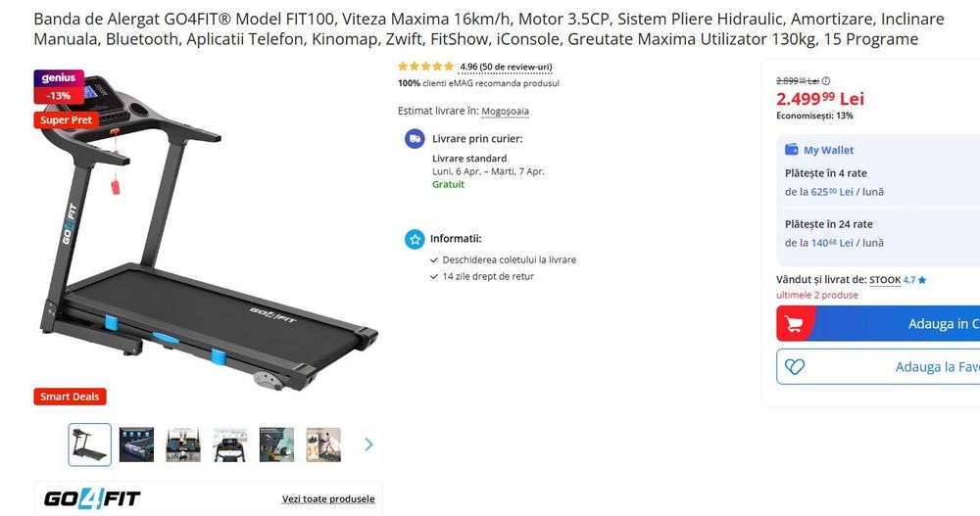
Task: Click the My Wallet icon
Action: 791,149
